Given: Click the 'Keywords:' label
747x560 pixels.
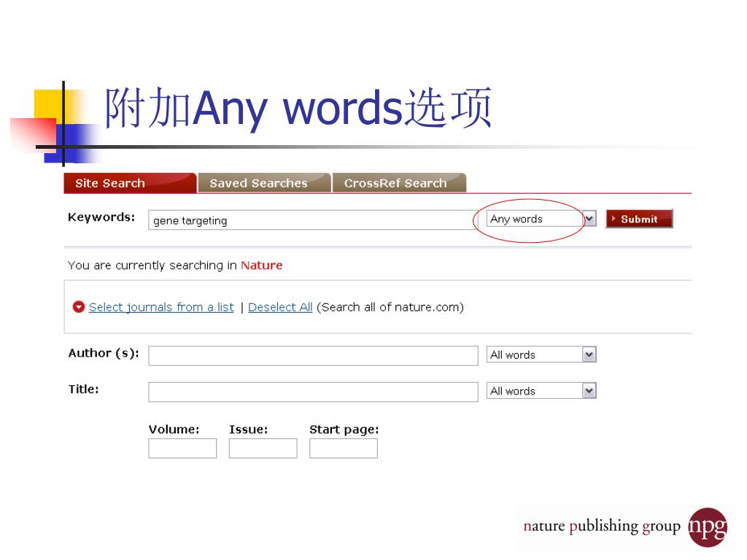Looking at the screenshot, I should coord(101,217).
